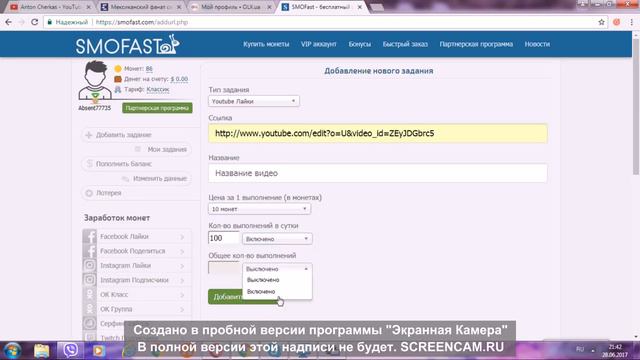
Task: Click the lottery icon beside Лотерея
Action: point(89,193)
